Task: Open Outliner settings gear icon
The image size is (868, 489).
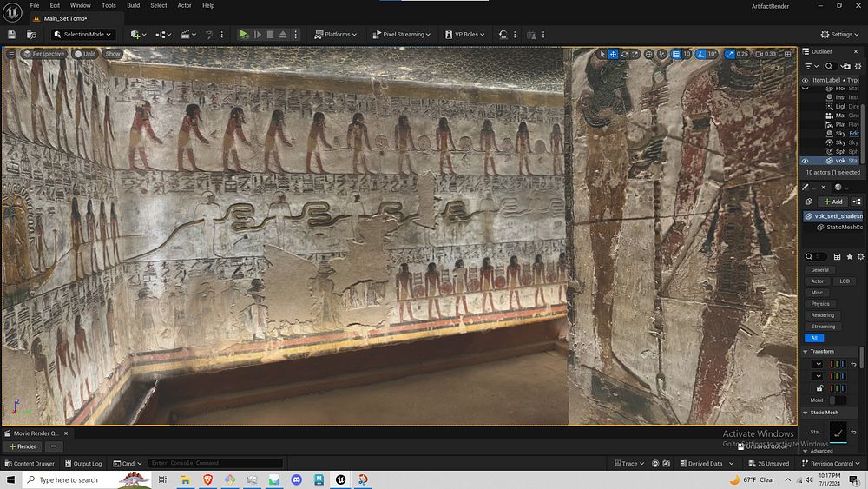Action: pyautogui.click(x=859, y=65)
